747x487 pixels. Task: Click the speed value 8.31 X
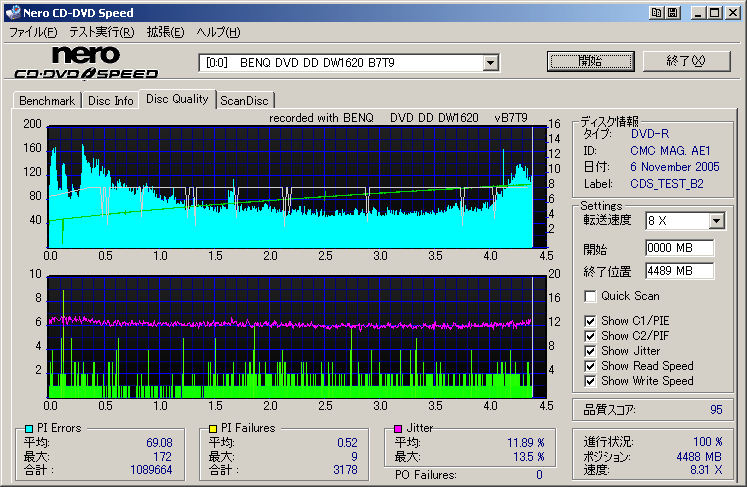tap(706, 470)
